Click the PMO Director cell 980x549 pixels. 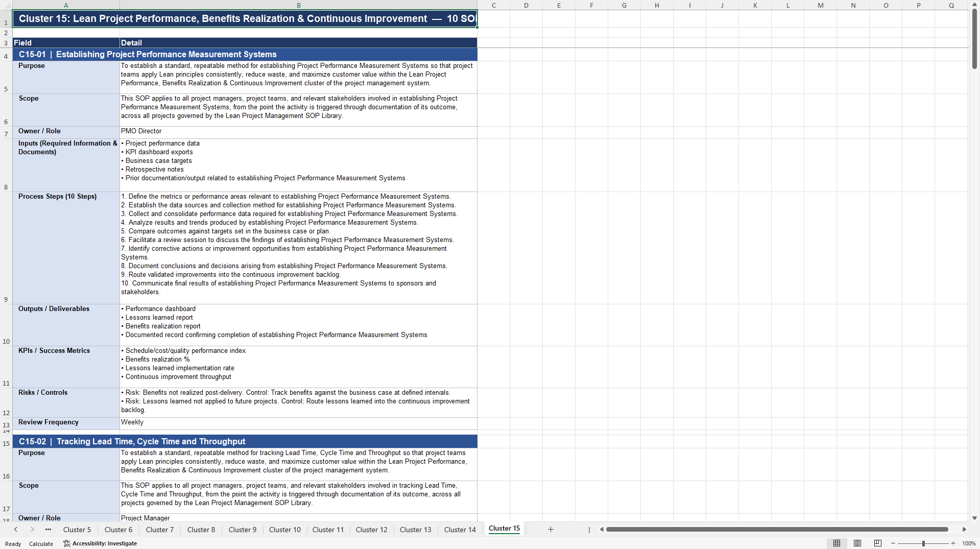299,132
